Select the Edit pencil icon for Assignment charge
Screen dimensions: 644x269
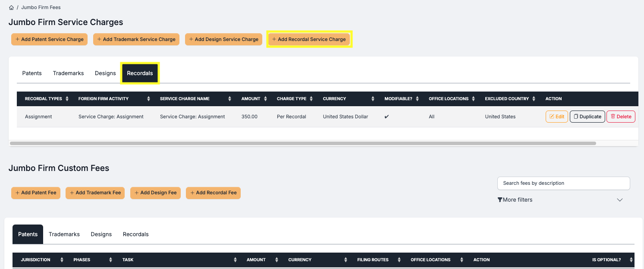pos(553,116)
